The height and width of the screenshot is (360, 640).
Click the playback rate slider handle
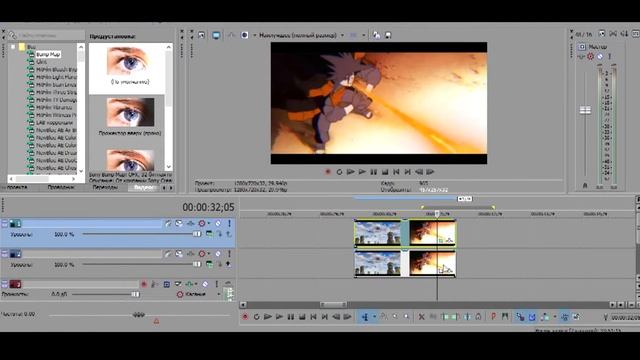[x=138, y=315]
